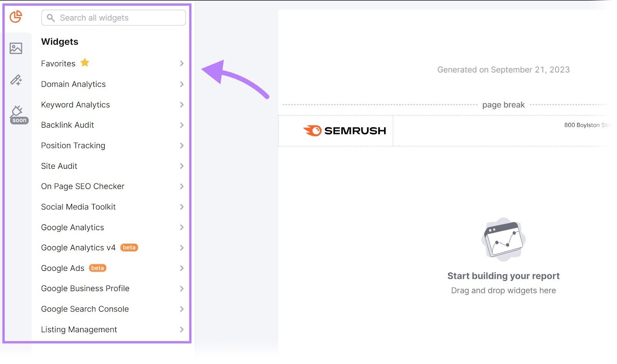Click the magic wand sidebar icon
The image size is (617, 364).
(x=17, y=80)
